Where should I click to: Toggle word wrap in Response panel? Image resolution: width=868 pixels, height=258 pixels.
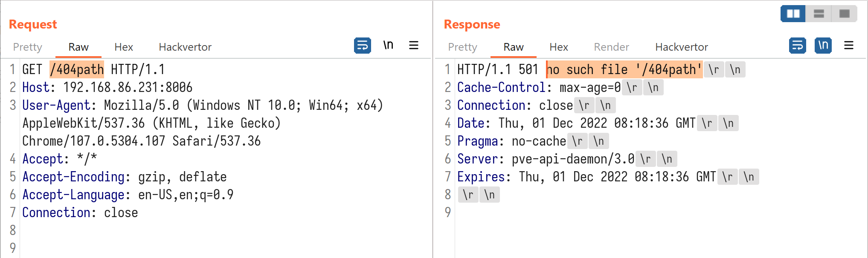pos(797,46)
